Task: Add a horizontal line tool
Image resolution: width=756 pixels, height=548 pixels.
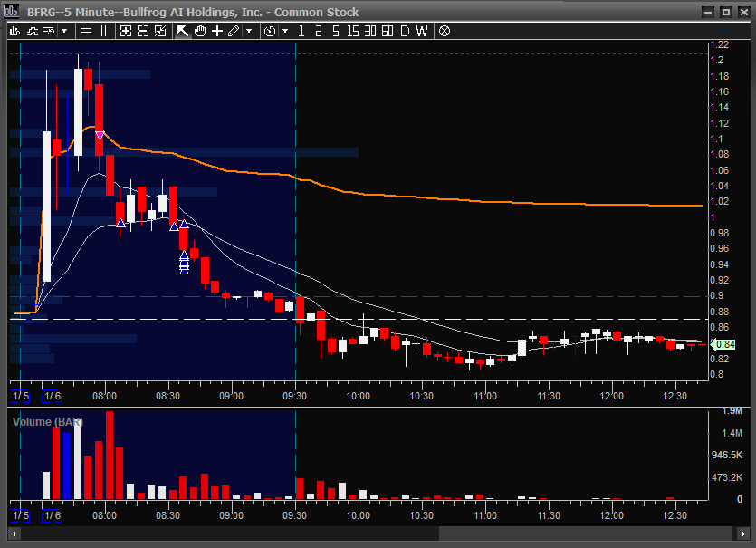Action: click(x=86, y=32)
